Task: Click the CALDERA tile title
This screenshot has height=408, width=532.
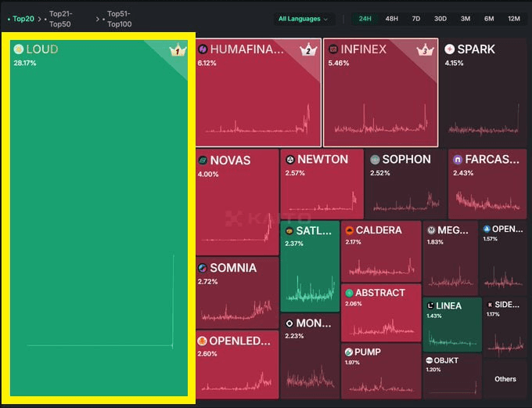Action: [x=379, y=230]
